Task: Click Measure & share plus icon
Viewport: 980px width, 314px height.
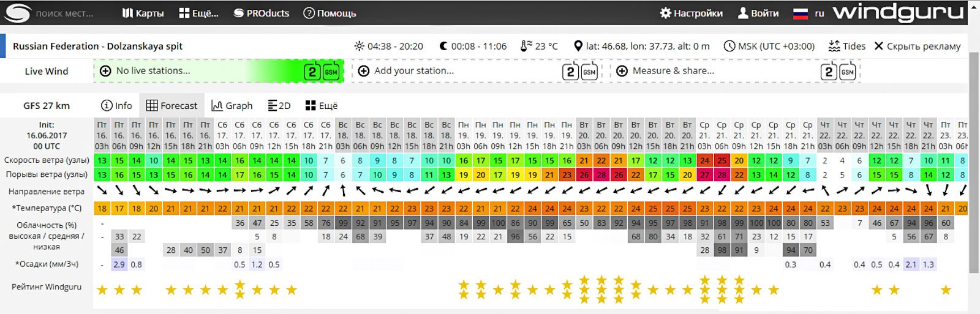Action: 622,71
